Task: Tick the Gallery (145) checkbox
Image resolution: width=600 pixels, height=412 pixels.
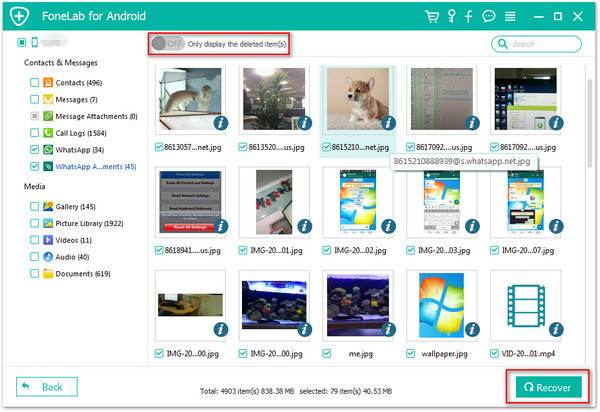Action: [x=34, y=207]
